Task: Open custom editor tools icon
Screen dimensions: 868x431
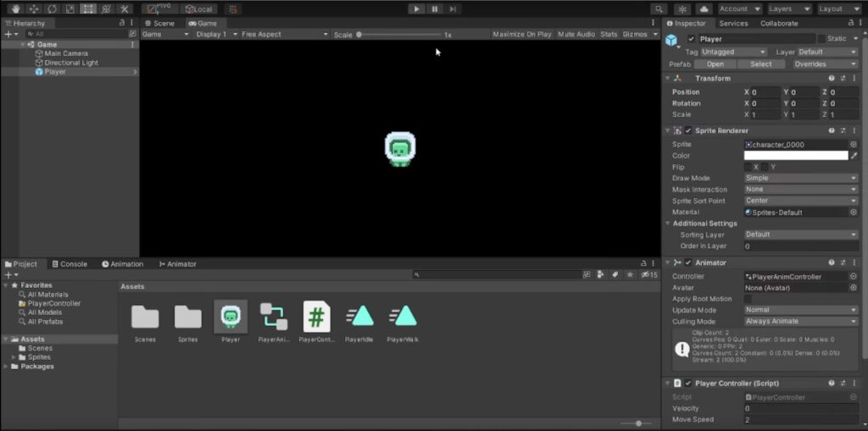Action: [x=125, y=8]
